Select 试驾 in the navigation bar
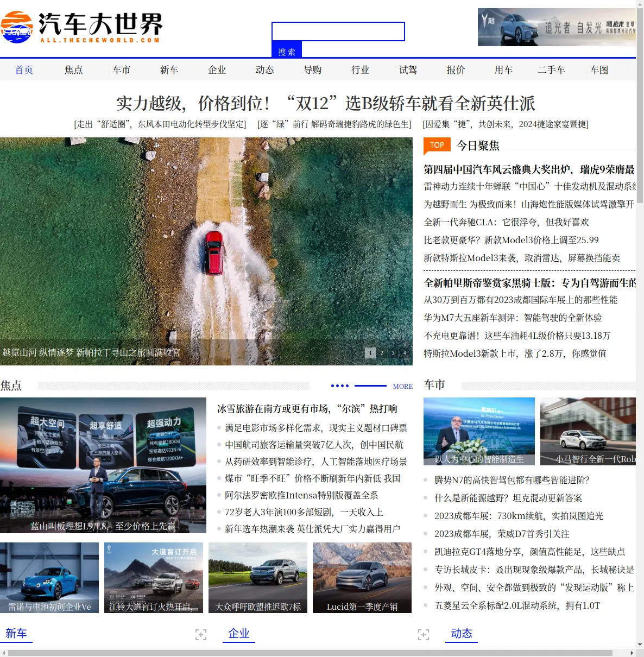Image resolution: width=644 pixels, height=657 pixels. [408, 70]
